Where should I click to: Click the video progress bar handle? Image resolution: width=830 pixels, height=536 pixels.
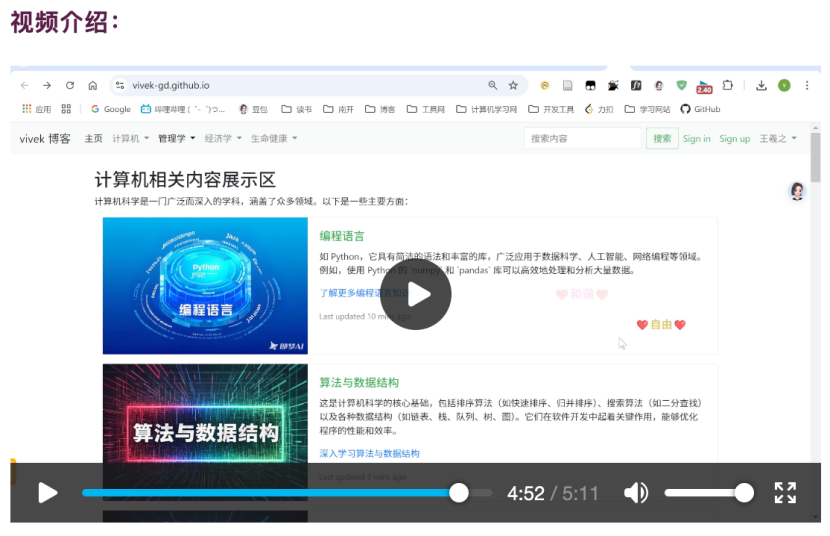pos(459,493)
